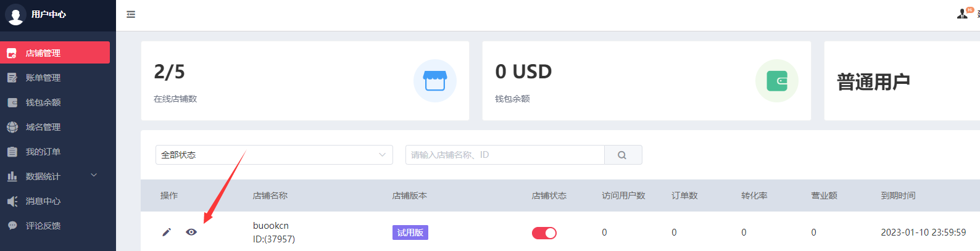Image resolution: width=980 pixels, height=251 pixels.
Task: Click the pencil edit icon for buookcn
Action: pyautogui.click(x=167, y=232)
